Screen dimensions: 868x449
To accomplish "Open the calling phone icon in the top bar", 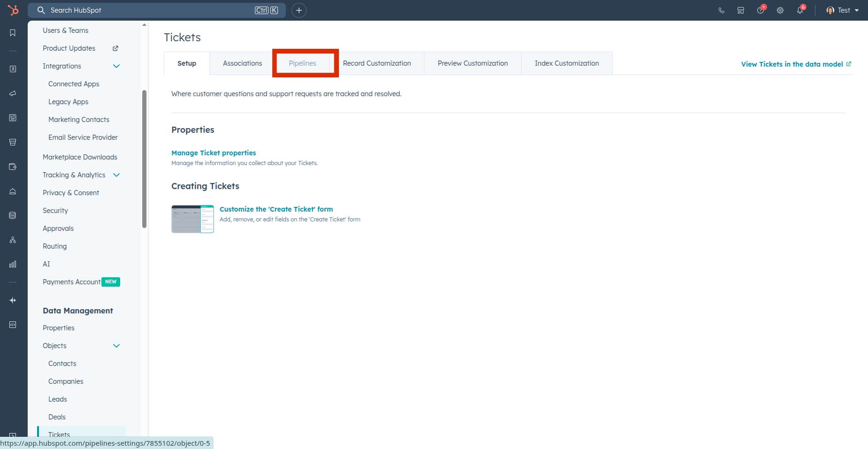I will coord(721,10).
